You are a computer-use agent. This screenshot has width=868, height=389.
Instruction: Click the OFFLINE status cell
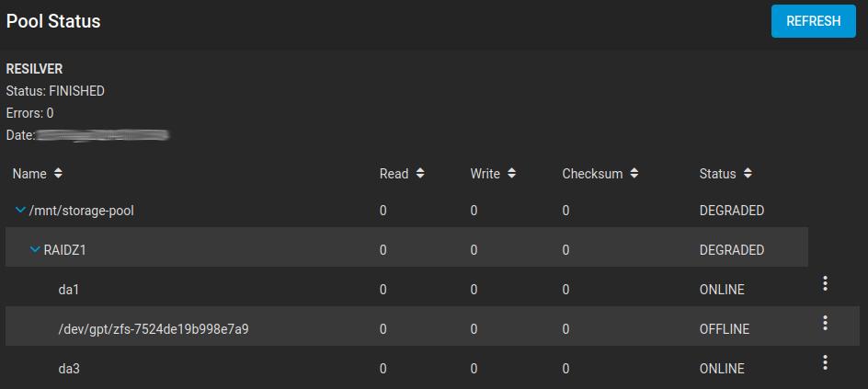click(x=724, y=329)
